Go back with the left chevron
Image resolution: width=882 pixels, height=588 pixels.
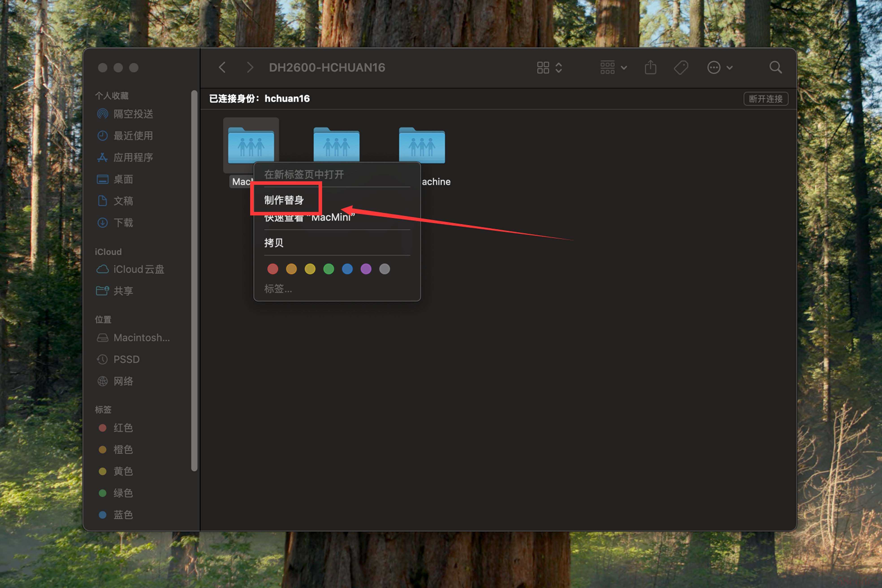[222, 67]
